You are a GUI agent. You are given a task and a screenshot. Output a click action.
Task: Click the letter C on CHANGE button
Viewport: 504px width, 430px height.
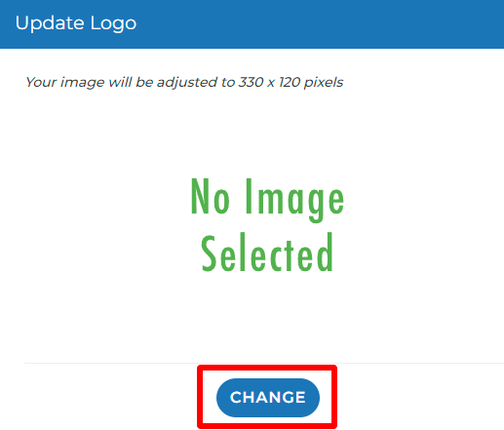[236, 397]
